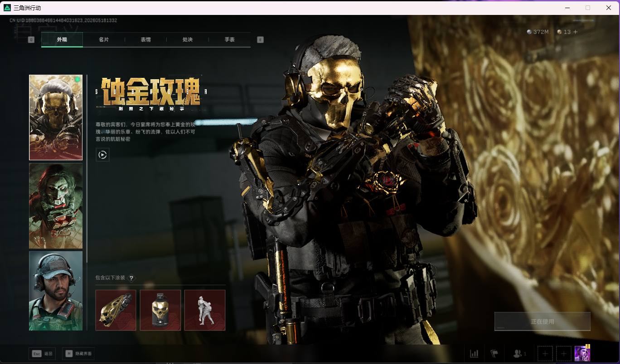
Task: View the gold skull knuckle weapon skin
Action: (x=116, y=310)
